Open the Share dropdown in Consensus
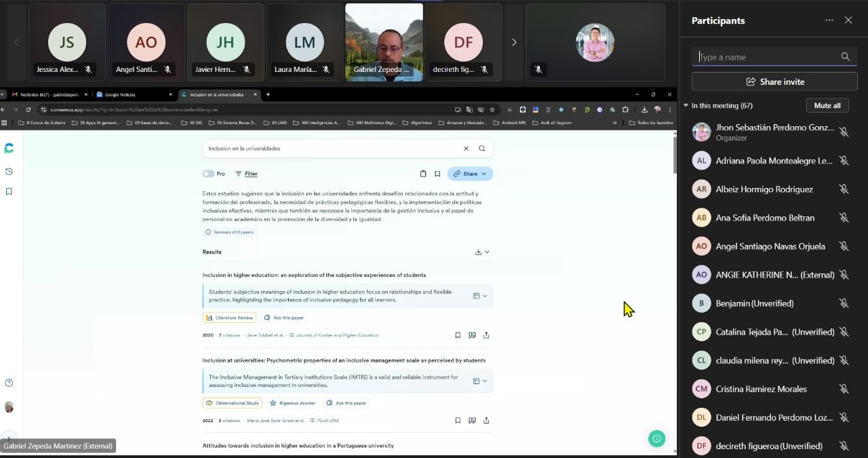Screen dimensions: 868x458 [470, 174]
